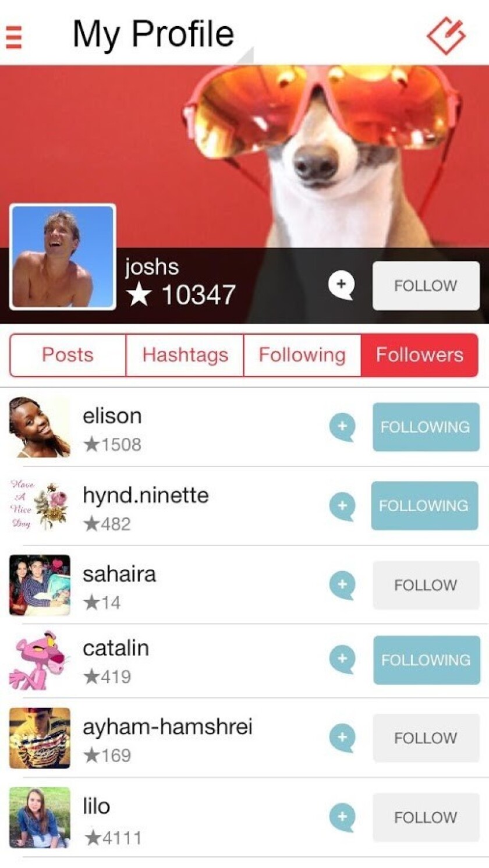The height and width of the screenshot is (868, 489).
Task: Unfollow elison via the FOLLOWING toggle
Action: pyautogui.click(x=426, y=427)
